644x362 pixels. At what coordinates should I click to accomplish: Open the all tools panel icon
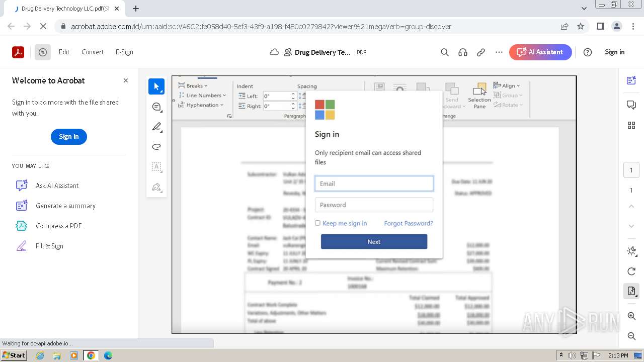43,52
